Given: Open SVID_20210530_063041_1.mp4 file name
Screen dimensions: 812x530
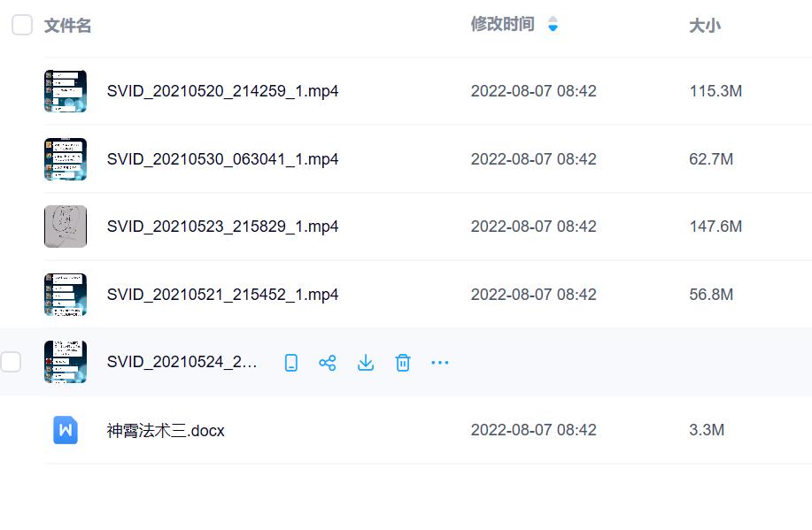Looking at the screenshot, I should point(222,159).
